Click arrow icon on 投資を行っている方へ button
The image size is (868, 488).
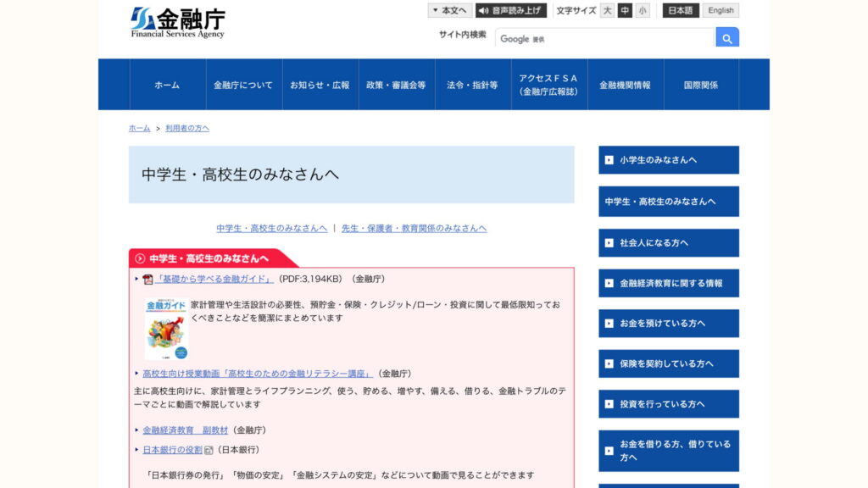pyautogui.click(x=609, y=404)
